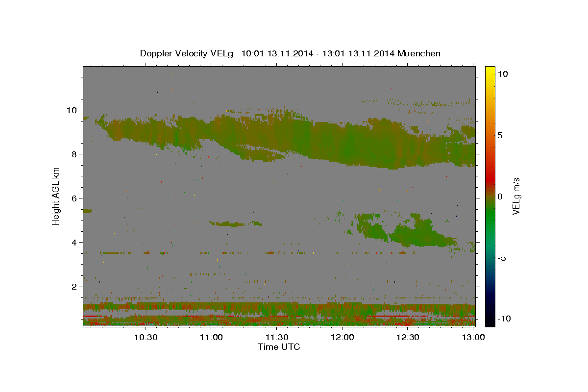Viewport: 588px width, 392px height.
Task: Click 'Muenchen' in the title
Action: coord(419,53)
